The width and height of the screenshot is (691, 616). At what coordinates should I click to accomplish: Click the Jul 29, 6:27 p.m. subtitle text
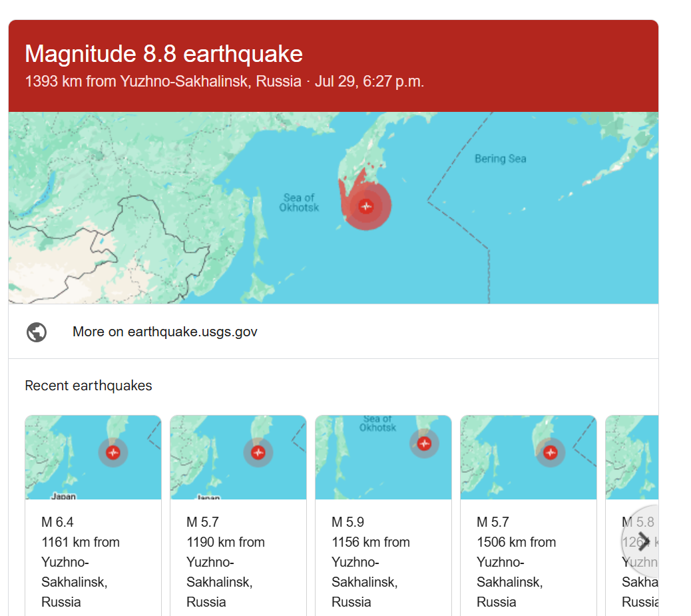pos(369,82)
